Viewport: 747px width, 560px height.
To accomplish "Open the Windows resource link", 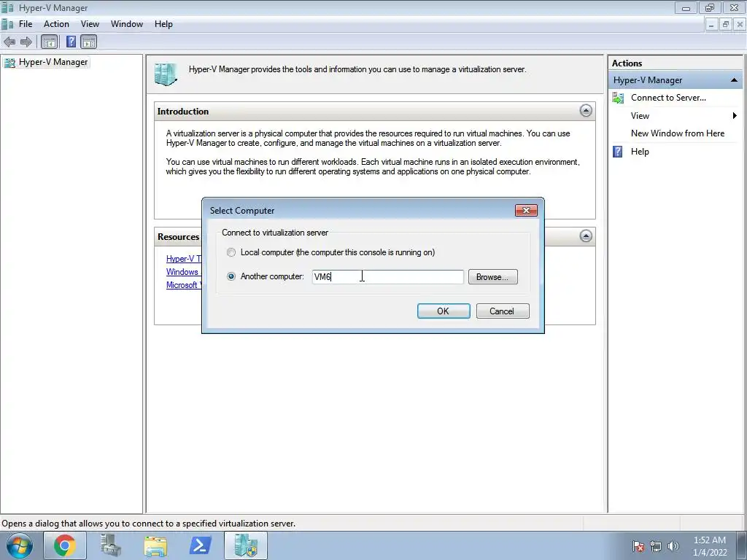I will point(182,272).
